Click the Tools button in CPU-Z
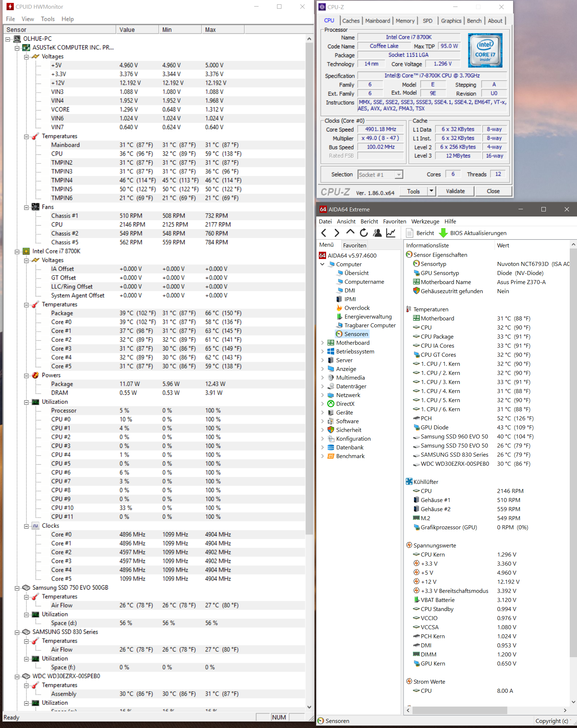577x728 pixels. coord(413,191)
